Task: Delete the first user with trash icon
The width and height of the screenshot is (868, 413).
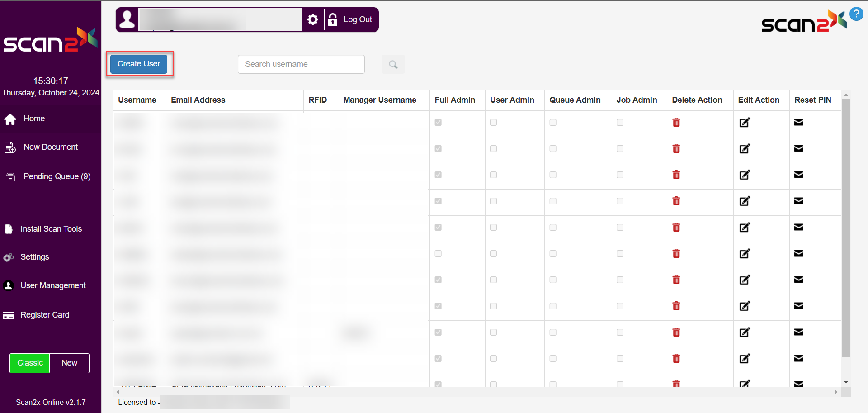Action: pyautogui.click(x=676, y=122)
